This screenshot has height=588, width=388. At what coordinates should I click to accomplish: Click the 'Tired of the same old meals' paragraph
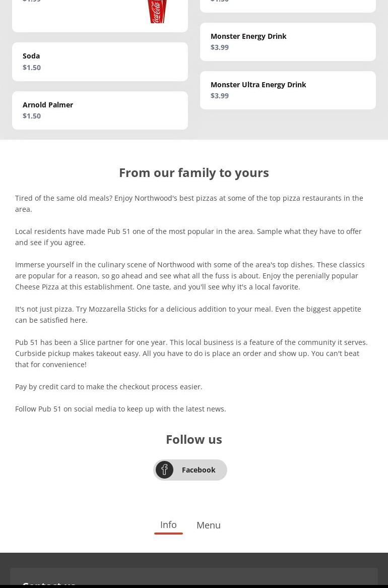click(x=189, y=203)
